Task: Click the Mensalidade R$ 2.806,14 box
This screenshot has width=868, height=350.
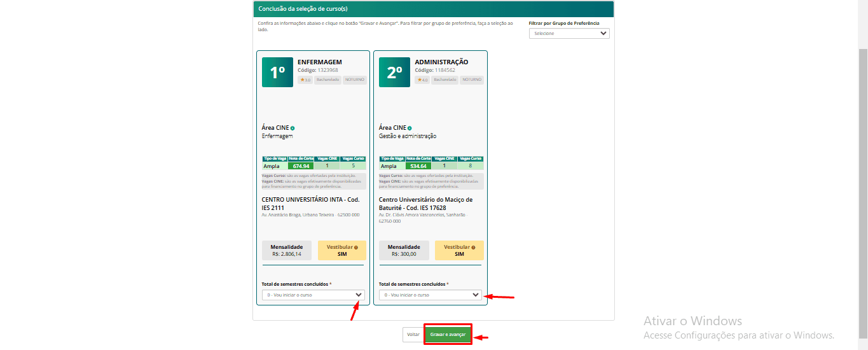Action: (287, 250)
